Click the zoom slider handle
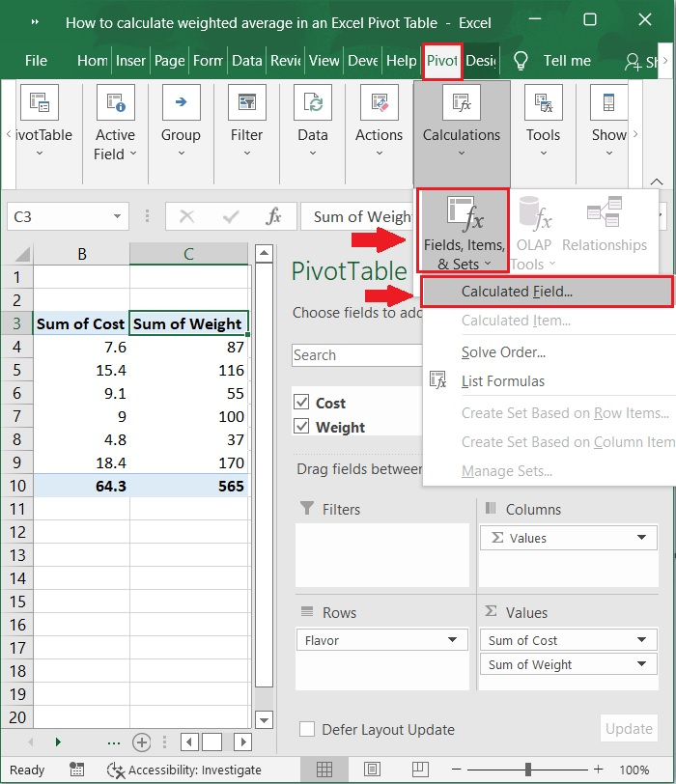 [x=528, y=770]
